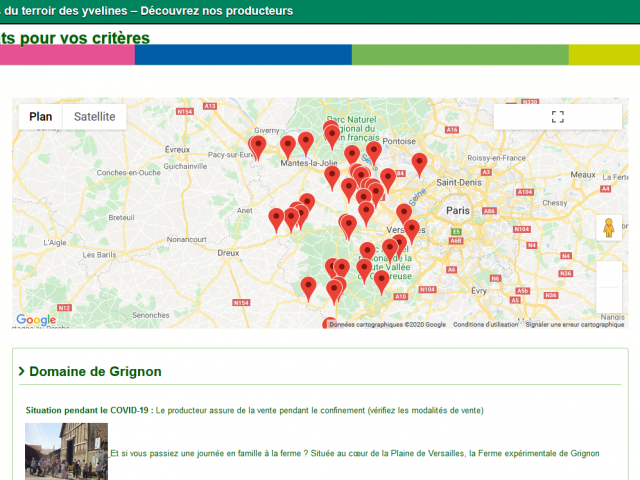Screen dimensions: 640x480
Task: Click the westernmost marker near Anet
Action: [x=276, y=220]
